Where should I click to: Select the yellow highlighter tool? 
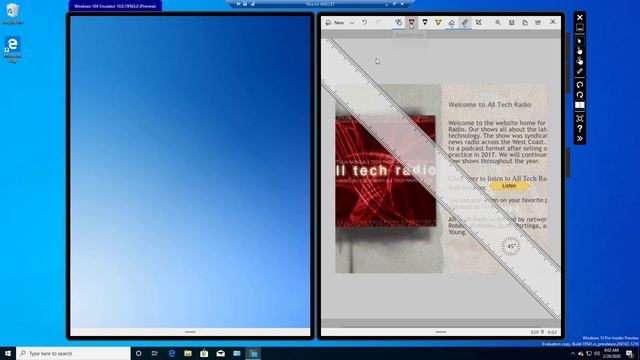click(438, 22)
